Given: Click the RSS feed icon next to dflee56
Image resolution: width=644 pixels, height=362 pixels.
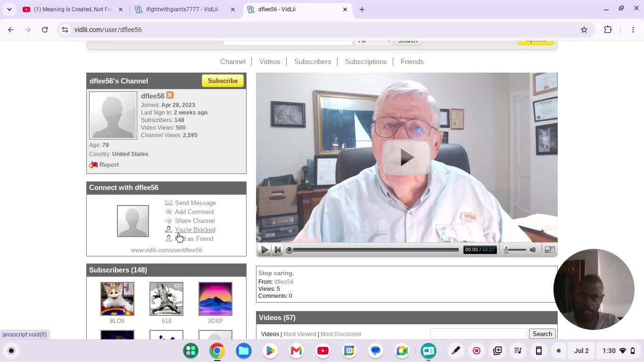Looking at the screenshot, I should click(170, 95).
